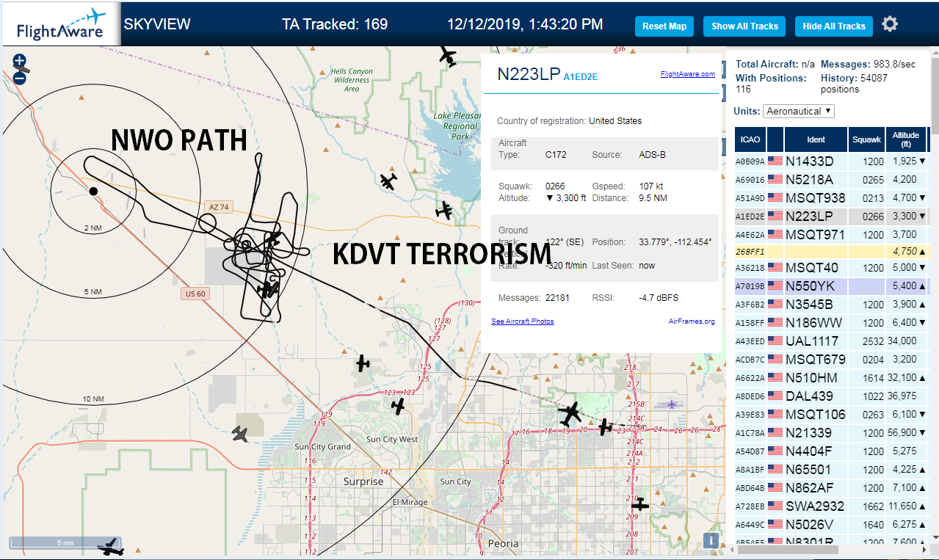Screen dimensions: 939x560
Task: Sort table by Squawk column header
Action: 866,139
